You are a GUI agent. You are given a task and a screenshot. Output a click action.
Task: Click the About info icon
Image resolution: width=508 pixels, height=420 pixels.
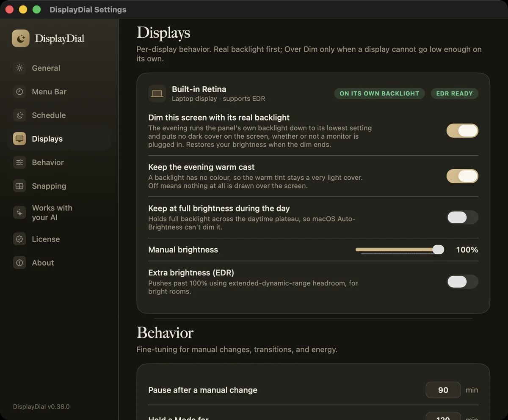pos(19,263)
